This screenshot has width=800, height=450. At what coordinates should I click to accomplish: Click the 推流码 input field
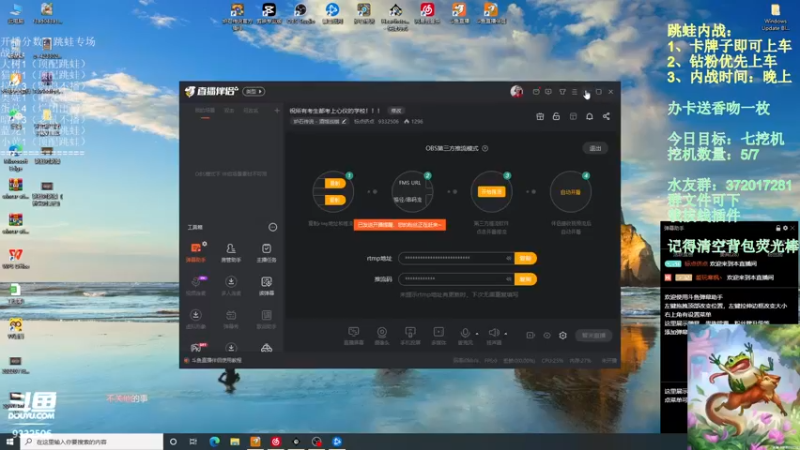pyautogui.click(x=456, y=279)
